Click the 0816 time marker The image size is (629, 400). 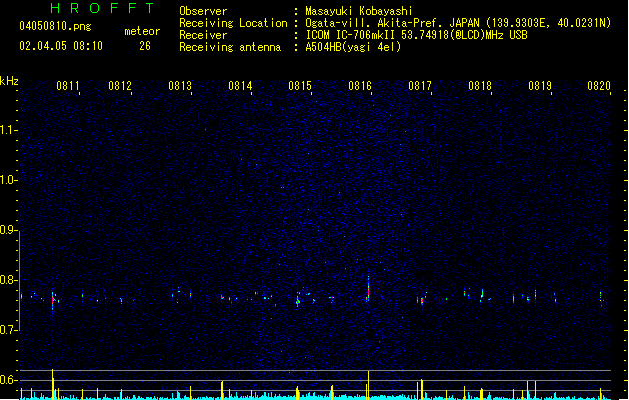click(360, 86)
